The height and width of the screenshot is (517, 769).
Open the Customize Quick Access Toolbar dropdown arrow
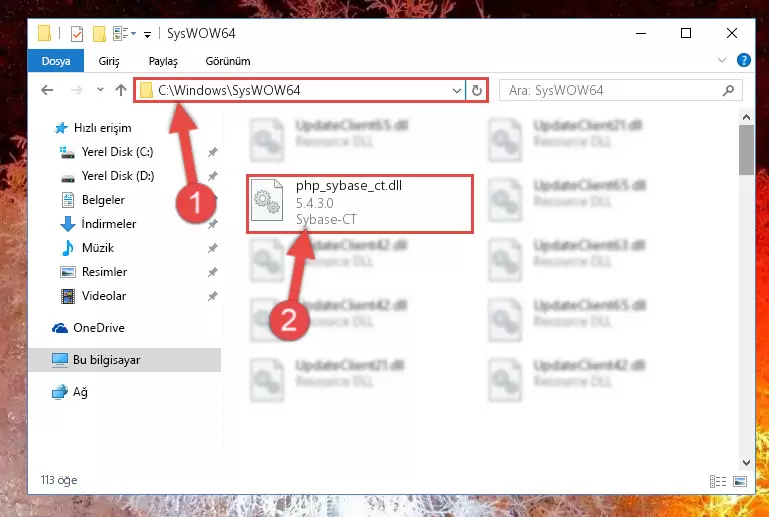point(147,34)
